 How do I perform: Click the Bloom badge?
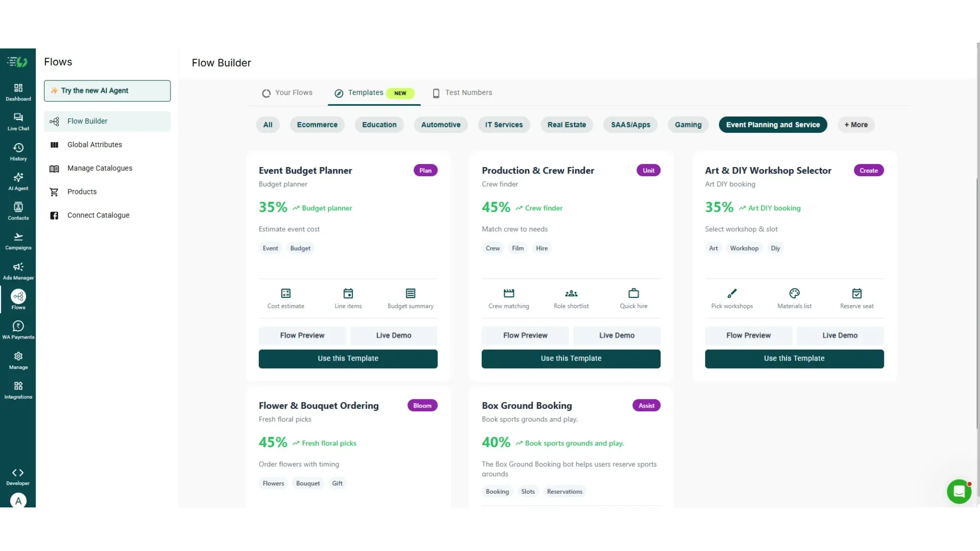click(x=422, y=406)
